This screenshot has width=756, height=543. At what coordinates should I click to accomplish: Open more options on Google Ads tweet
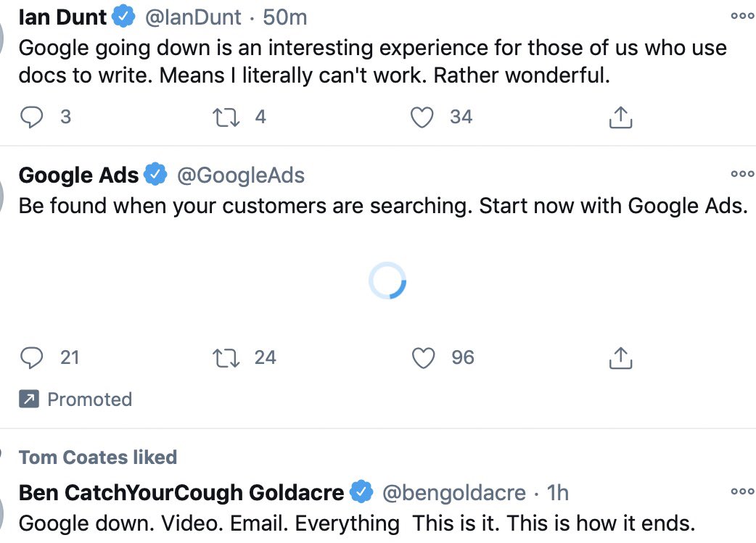[742, 173]
